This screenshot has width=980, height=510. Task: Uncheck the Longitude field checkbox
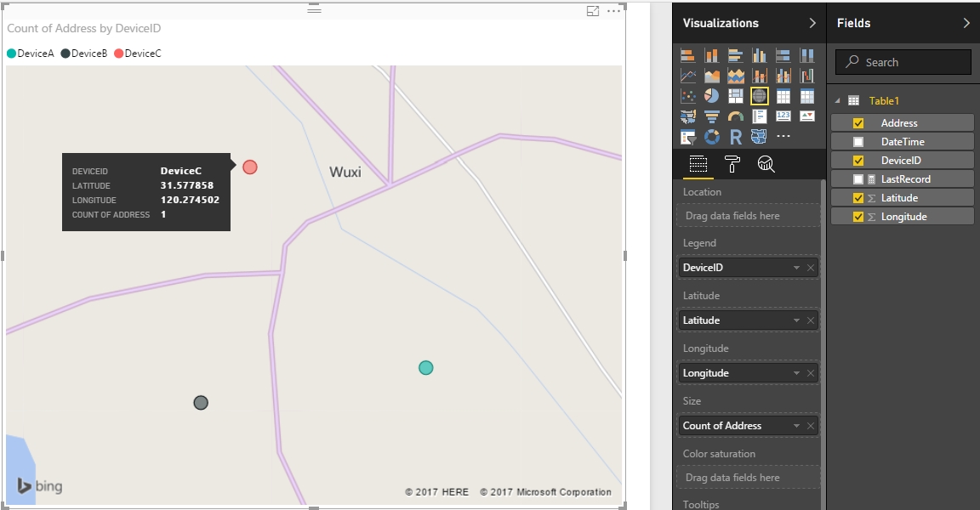pos(858,217)
